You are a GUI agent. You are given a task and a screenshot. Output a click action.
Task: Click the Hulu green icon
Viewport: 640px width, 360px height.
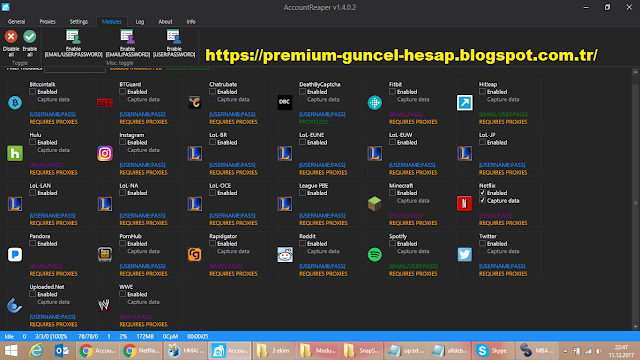tap(15, 153)
